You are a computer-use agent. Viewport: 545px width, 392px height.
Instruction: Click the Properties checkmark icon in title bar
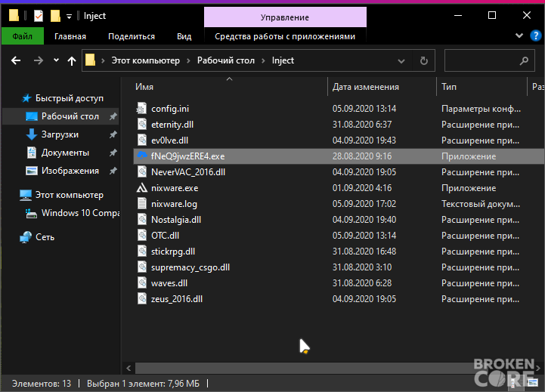tap(39, 16)
